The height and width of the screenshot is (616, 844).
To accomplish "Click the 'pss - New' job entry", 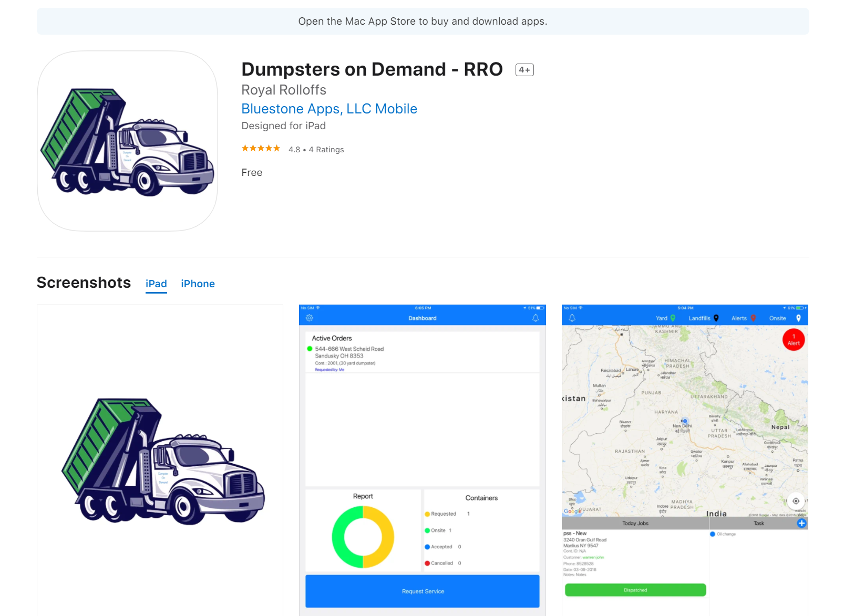I will (x=575, y=533).
